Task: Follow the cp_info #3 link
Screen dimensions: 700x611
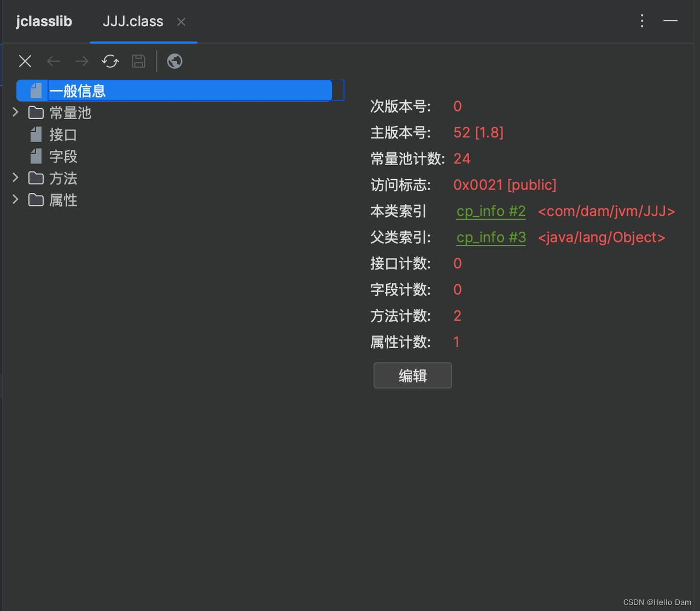Action: coord(491,238)
